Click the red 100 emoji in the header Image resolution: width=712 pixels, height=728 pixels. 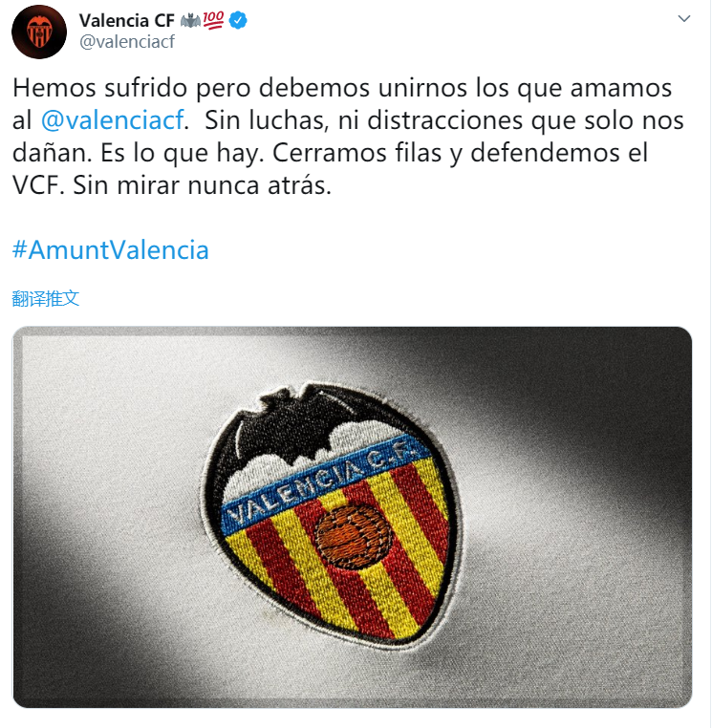(x=214, y=20)
